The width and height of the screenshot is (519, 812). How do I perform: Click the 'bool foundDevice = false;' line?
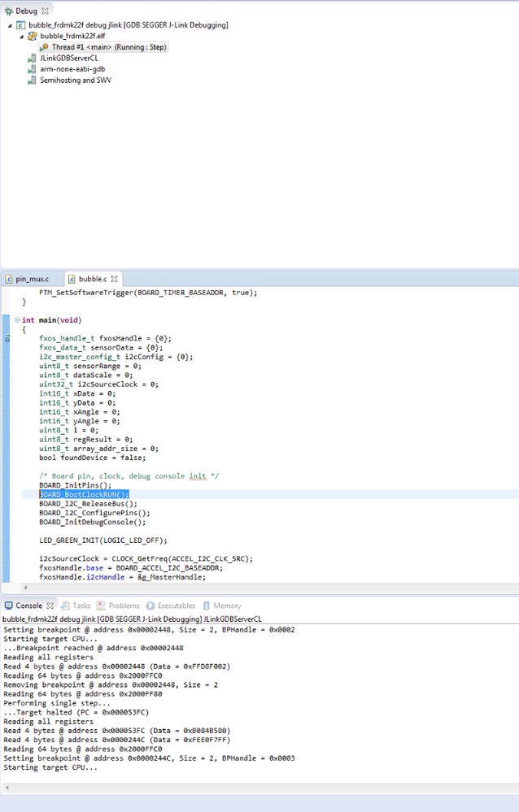pos(92,458)
